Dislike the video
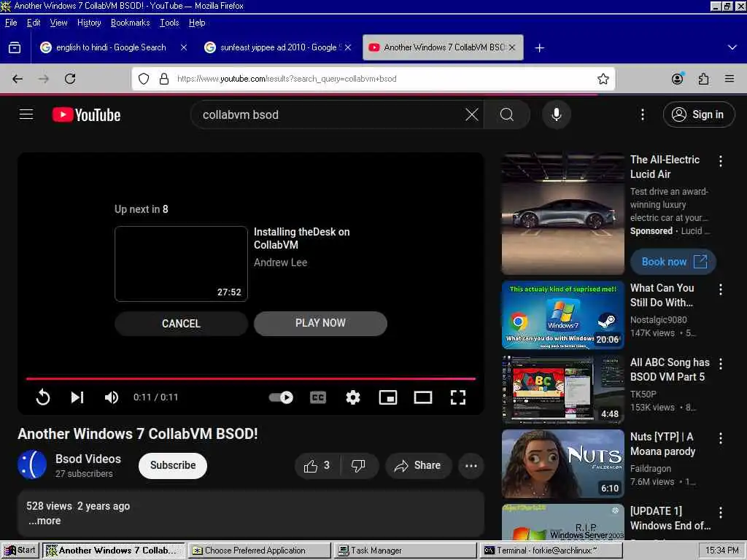This screenshot has width=747, height=560. tap(359, 466)
